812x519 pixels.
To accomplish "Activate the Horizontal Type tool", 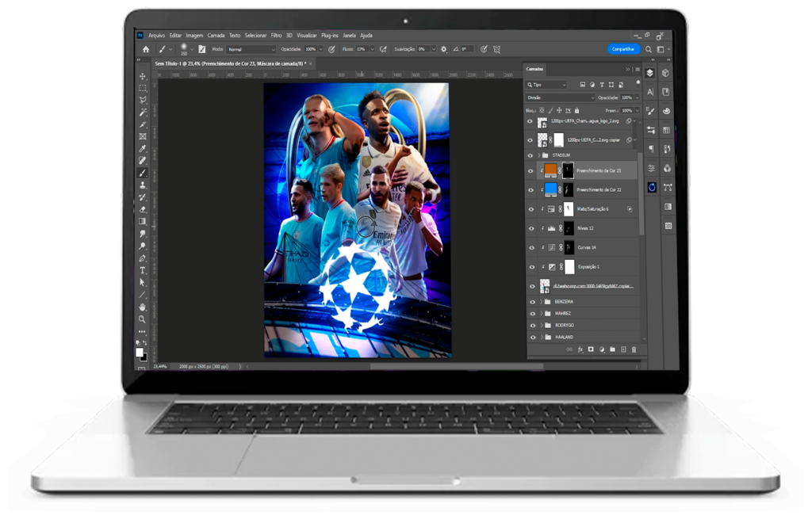I will click(x=143, y=270).
